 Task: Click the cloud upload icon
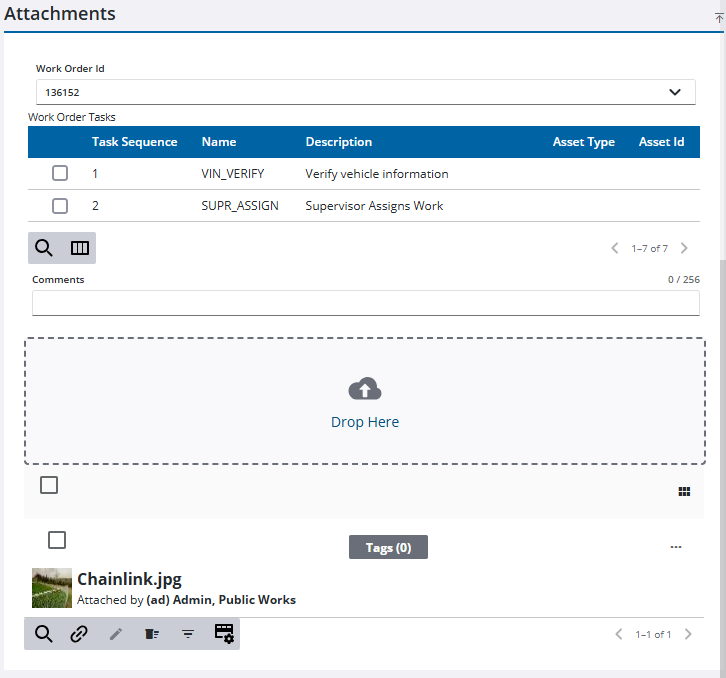pyautogui.click(x=365, y=388)
